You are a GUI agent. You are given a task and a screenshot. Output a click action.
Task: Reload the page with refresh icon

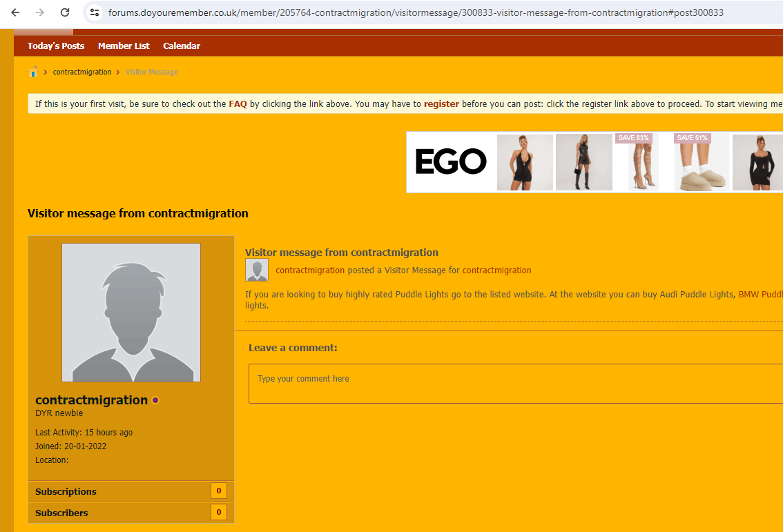[x=65, y=12]
